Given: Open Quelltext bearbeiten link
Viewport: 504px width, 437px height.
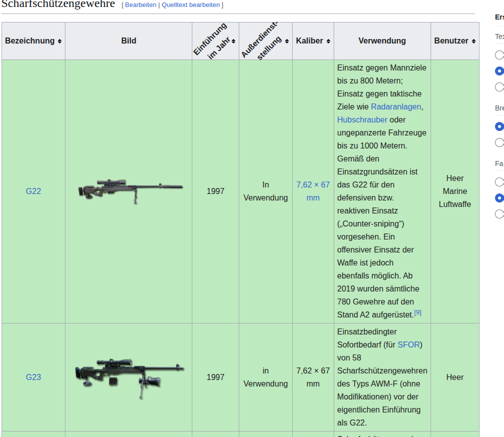Looking at the screenshot, I should click(x=191, y=5).
